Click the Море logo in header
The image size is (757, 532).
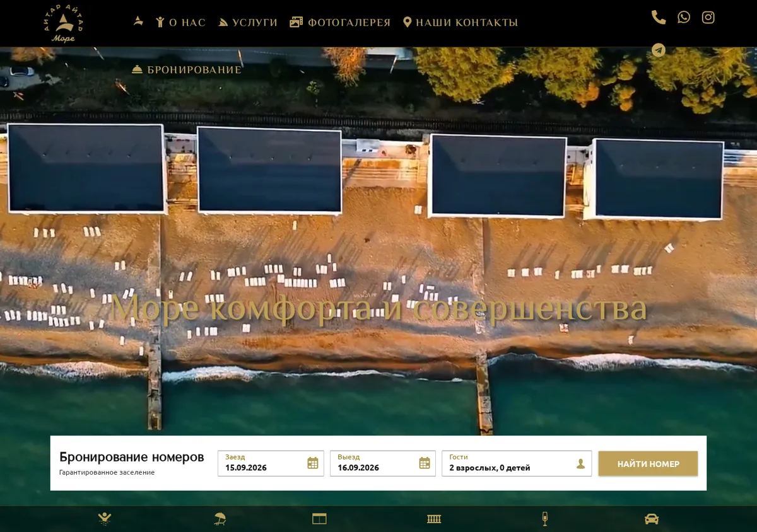[x=64, y=23]
